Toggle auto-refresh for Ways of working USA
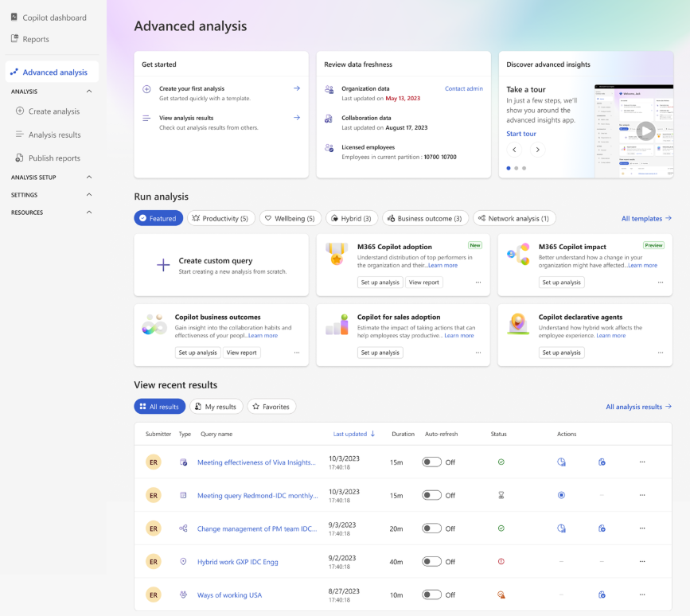 (x=431, y=595)
